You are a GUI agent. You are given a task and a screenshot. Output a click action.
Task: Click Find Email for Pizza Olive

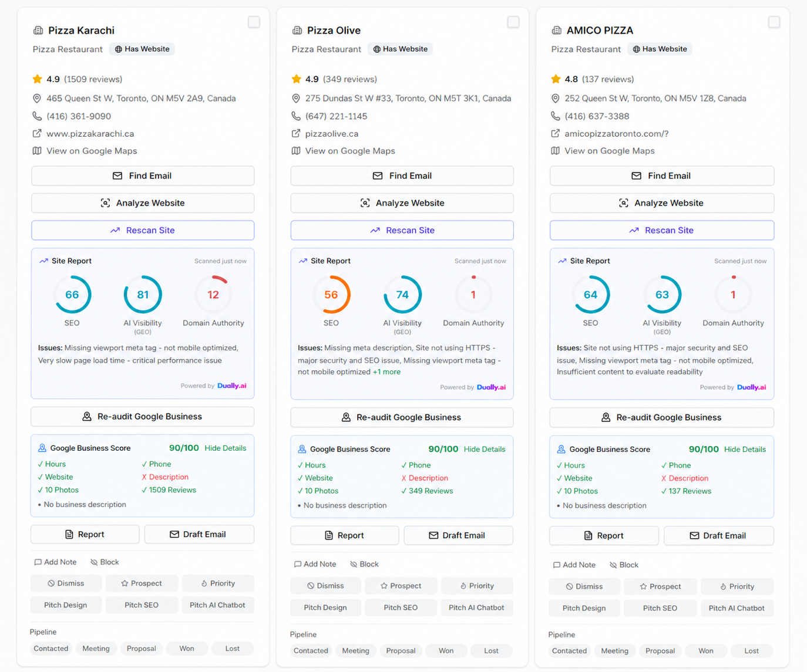point(402,175)
